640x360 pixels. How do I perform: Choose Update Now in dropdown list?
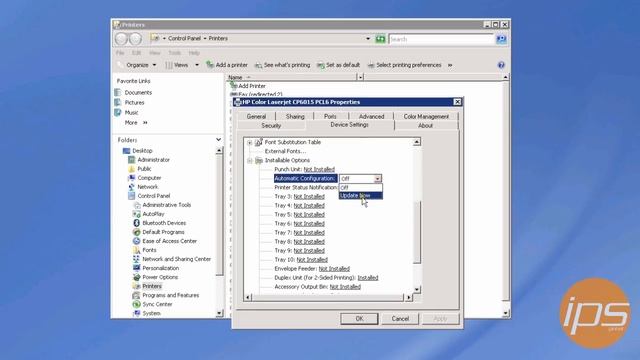pyautogui.click(x=360, y=196)
